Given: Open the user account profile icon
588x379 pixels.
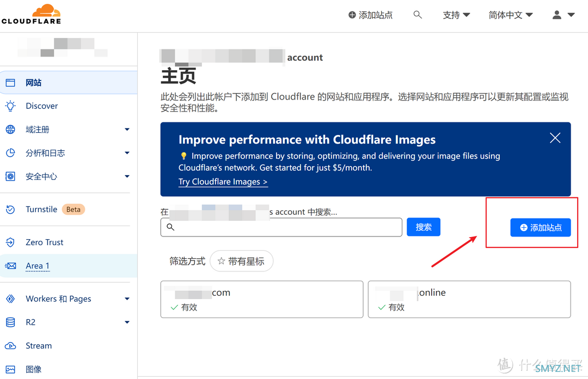Looking at the screenshot, I should (557, 15).
